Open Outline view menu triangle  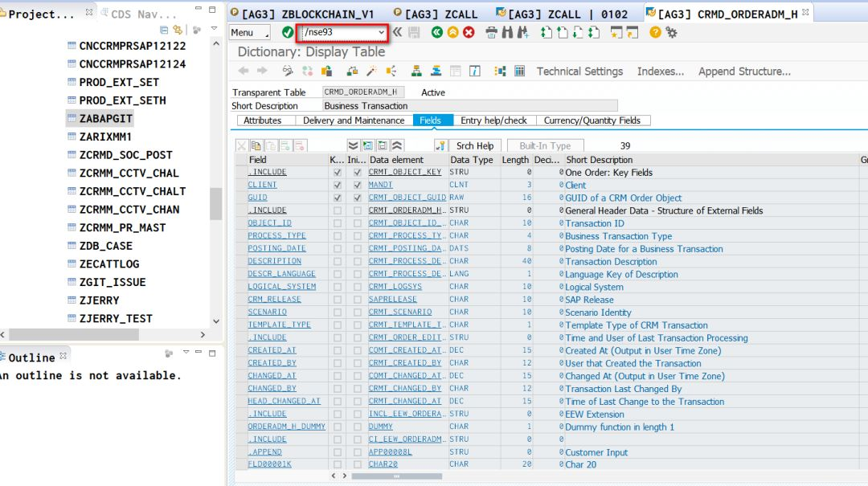(186, 352)
